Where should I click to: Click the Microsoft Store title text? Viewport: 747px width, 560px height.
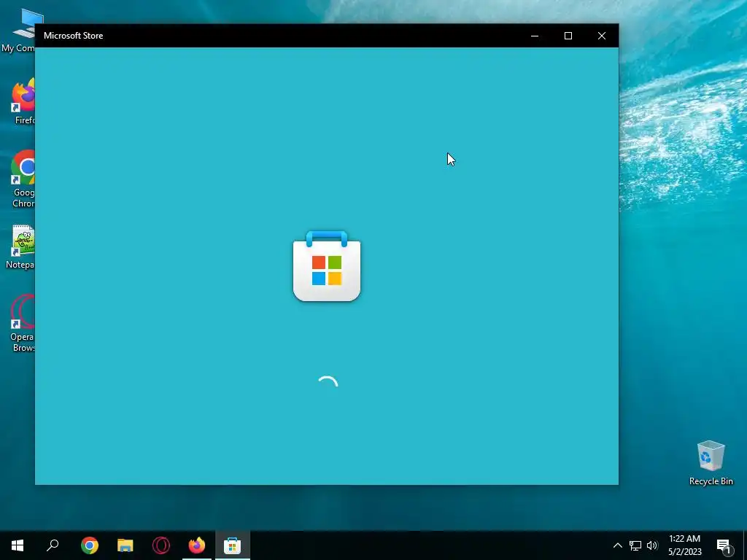point(74,36)
